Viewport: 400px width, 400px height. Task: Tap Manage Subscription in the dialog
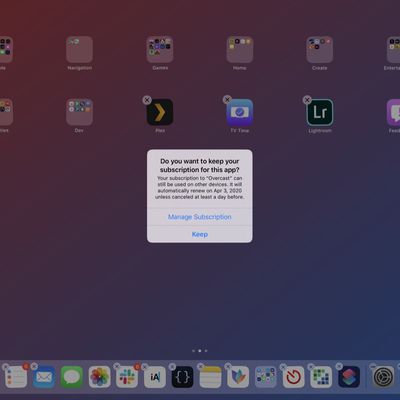click(200, 217)
